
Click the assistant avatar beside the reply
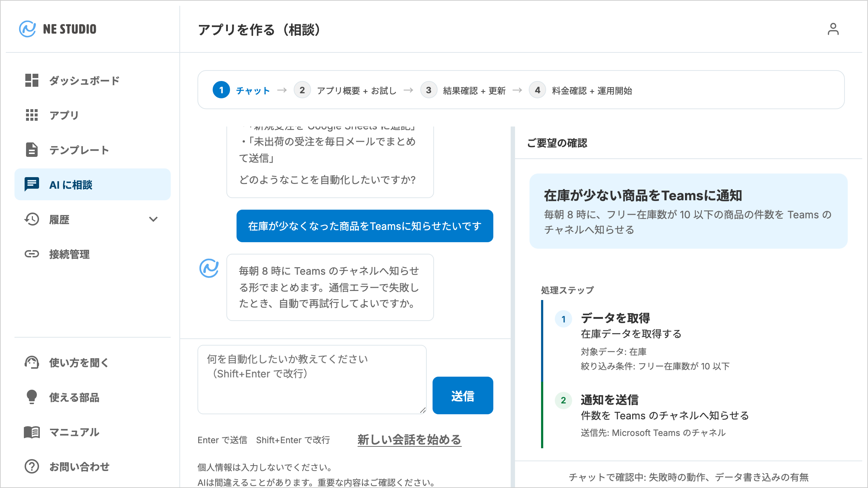[209, 268]
